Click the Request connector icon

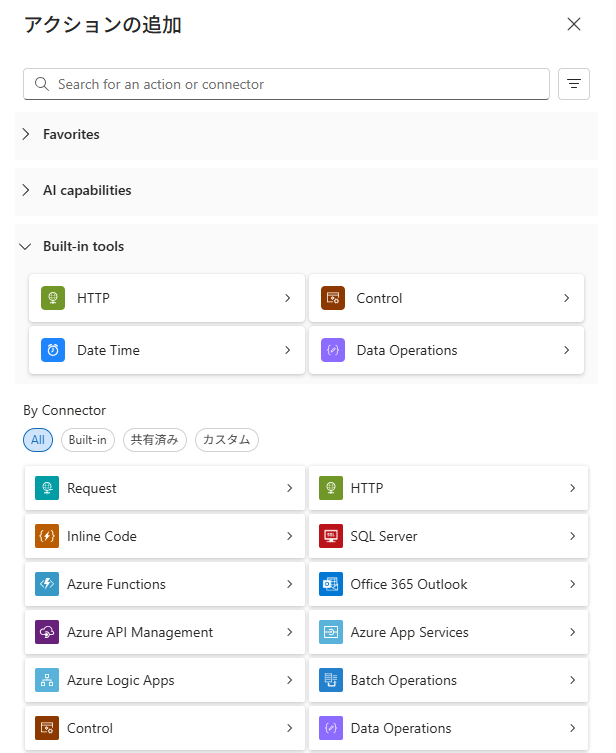[47, 488]
